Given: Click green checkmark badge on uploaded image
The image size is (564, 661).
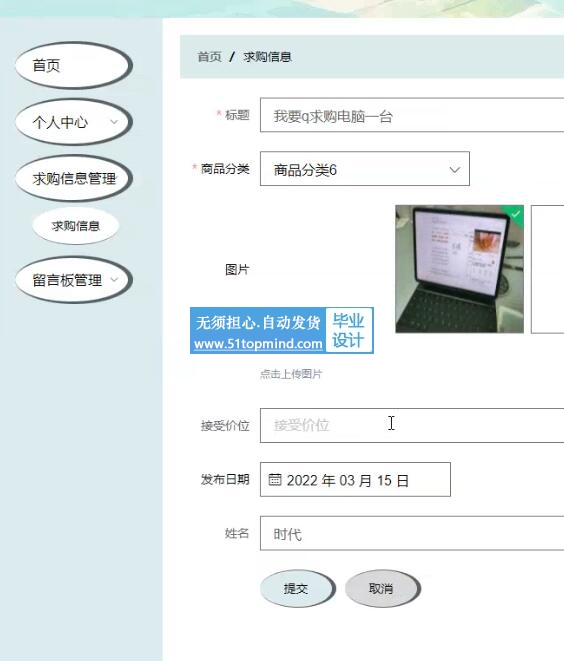Looking at the screenshot, I should click(516, 214).
